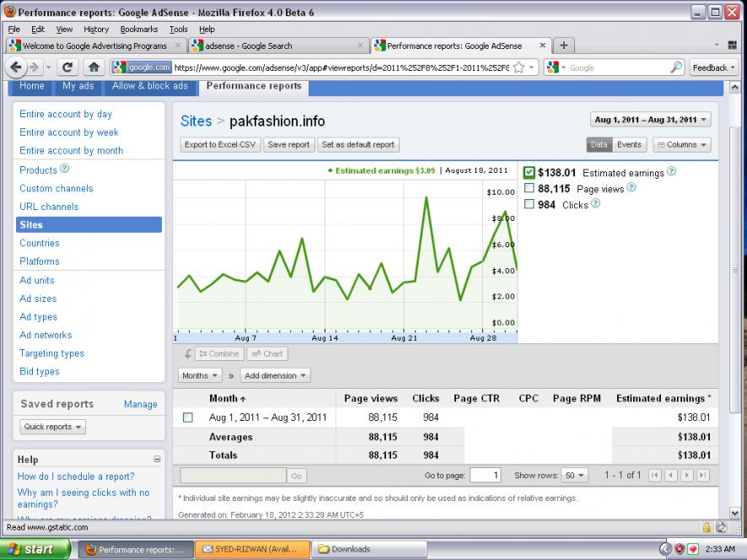Open the File menu
This screenshot has width=747, height=560.
click(13, 29)
